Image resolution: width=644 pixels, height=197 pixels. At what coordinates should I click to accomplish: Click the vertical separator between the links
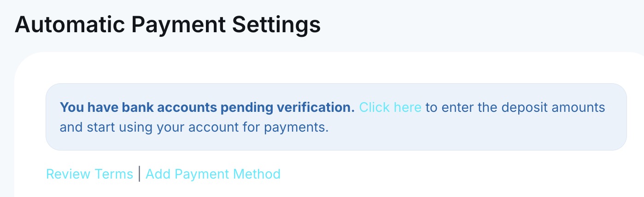[139, 174]
